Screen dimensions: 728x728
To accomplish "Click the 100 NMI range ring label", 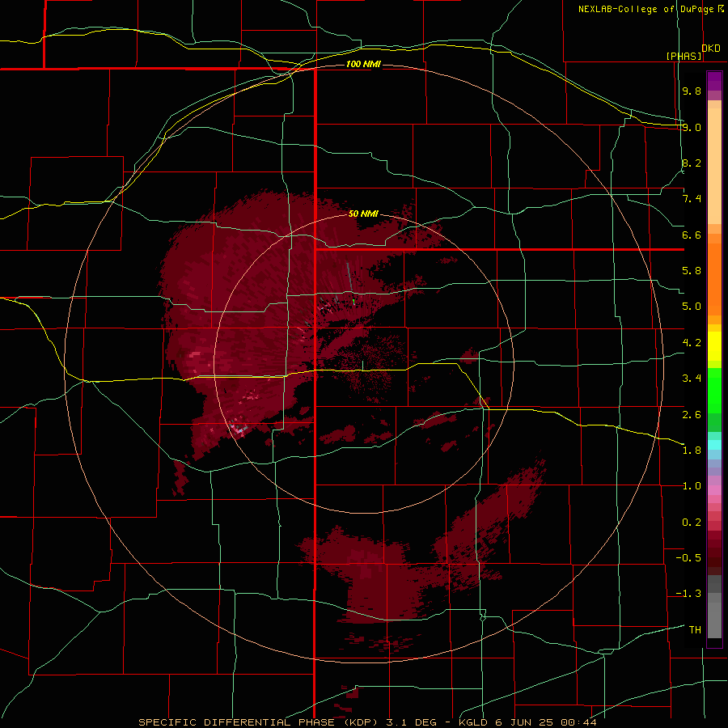I will (x=363, y=64).
